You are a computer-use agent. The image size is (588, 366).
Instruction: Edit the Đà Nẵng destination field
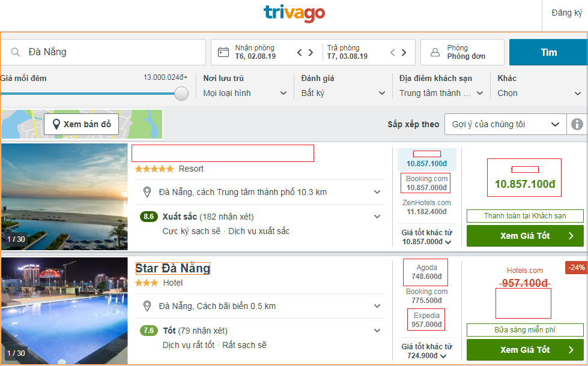coord(103,52)
